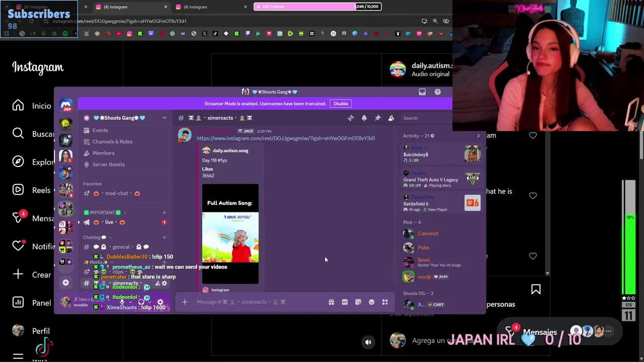Expand the Activity panel chevron
Screen dimensions: 644x362
(478, 136)
